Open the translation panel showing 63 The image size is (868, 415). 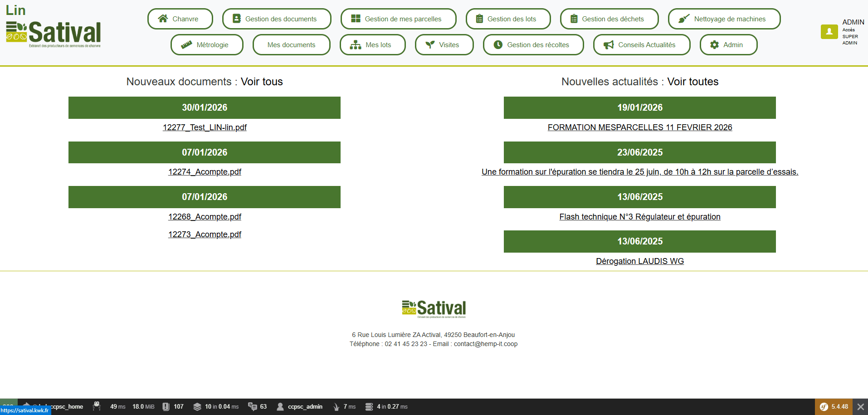(x=258, y=407)
